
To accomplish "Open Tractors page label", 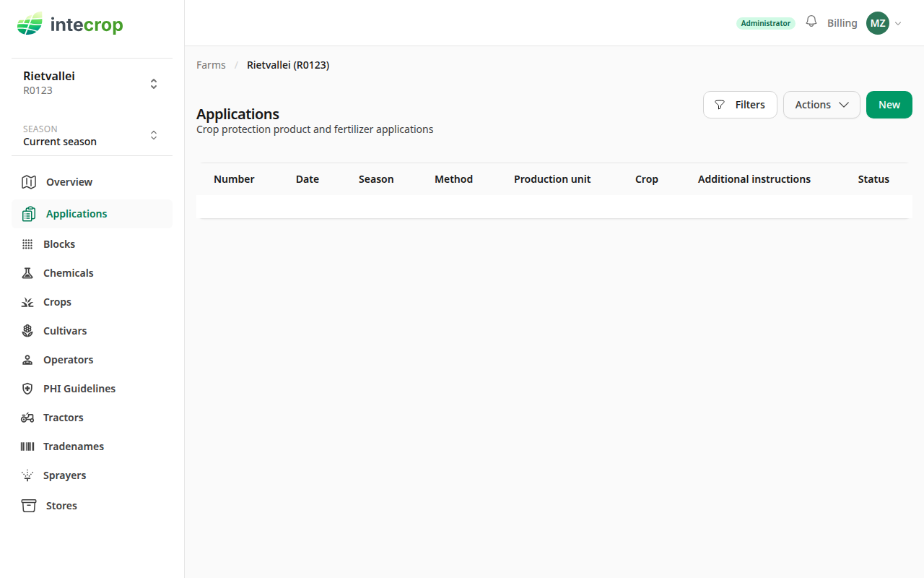I will [64, 418].
